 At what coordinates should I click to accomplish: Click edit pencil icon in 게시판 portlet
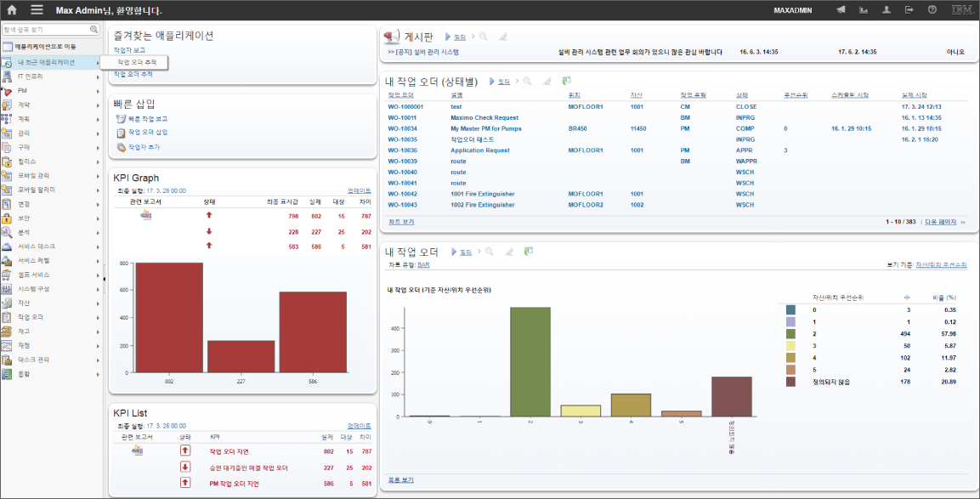point(503,37)
